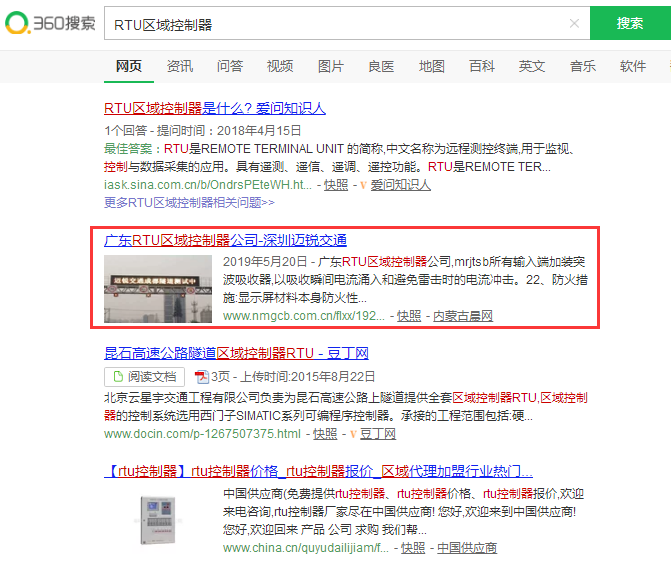Open 快照 for the www.china.cn result
The width and height of the screenshot is (671, 566).
point(413,548)
